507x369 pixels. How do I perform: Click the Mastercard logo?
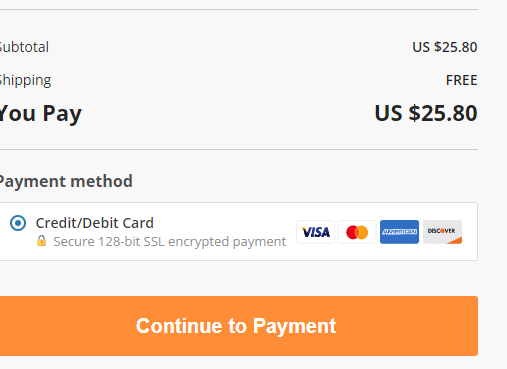click(x=357, y=232)
